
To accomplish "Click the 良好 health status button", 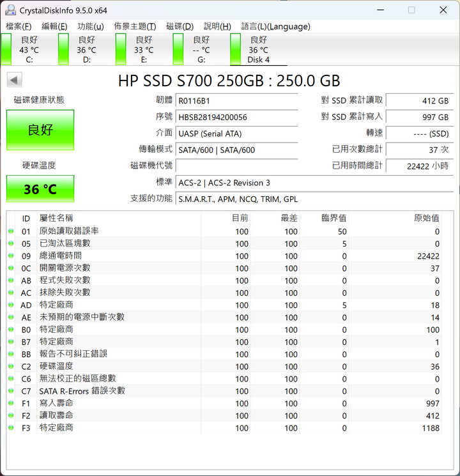I will [40, 130].
